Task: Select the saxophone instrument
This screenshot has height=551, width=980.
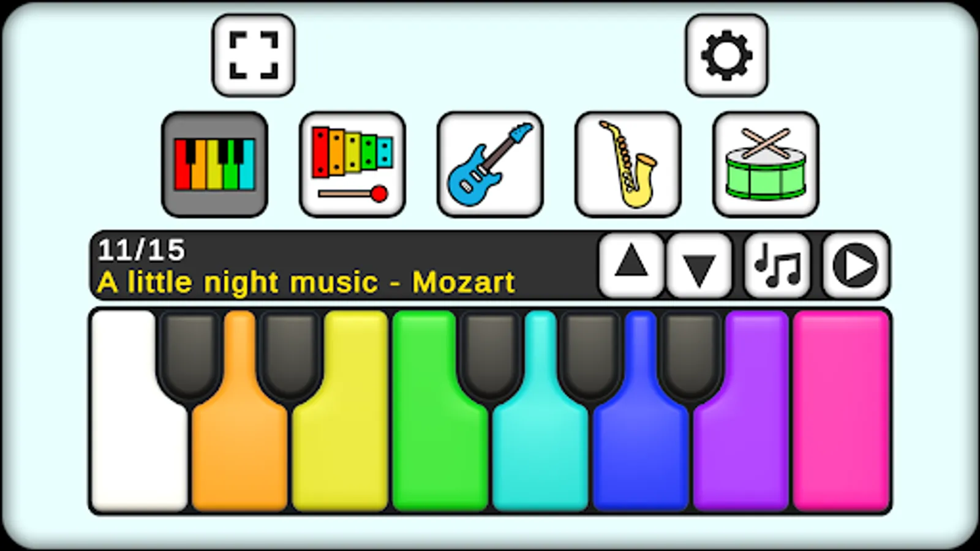Action: [628, 164]
